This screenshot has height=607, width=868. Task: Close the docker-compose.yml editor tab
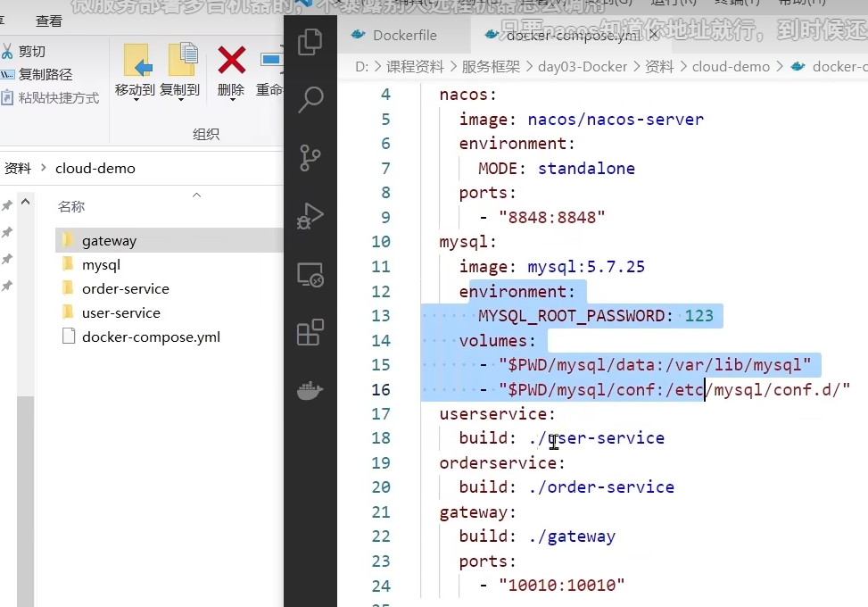(654, 35)
